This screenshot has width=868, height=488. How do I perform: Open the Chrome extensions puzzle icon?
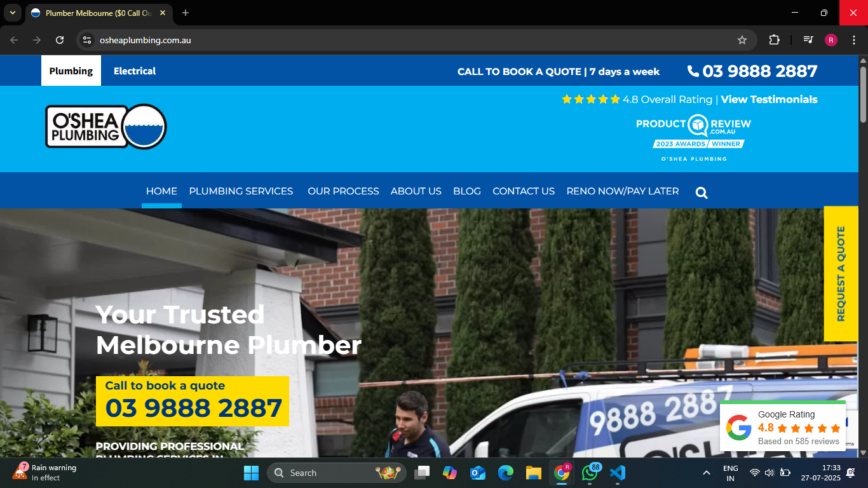pyautogui.click(x=774, y=40)
